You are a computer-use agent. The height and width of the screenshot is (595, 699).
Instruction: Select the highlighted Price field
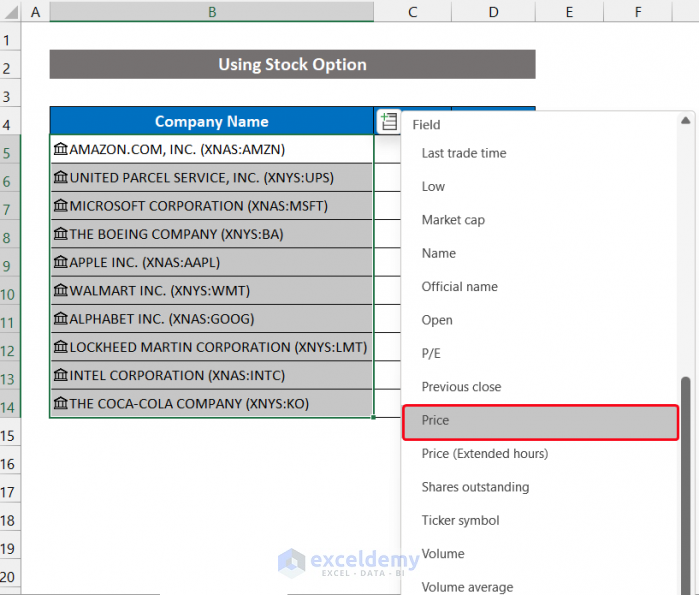tap(540, 422)
